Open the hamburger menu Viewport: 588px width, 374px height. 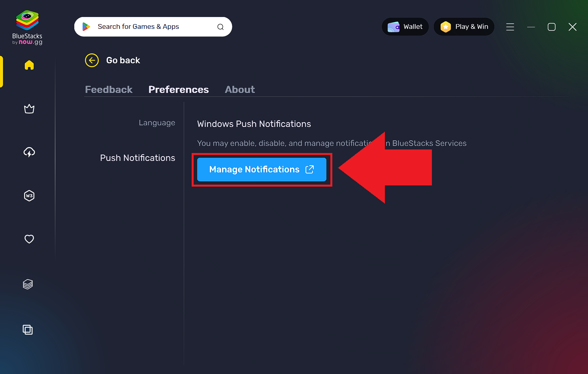coord(510,27)
